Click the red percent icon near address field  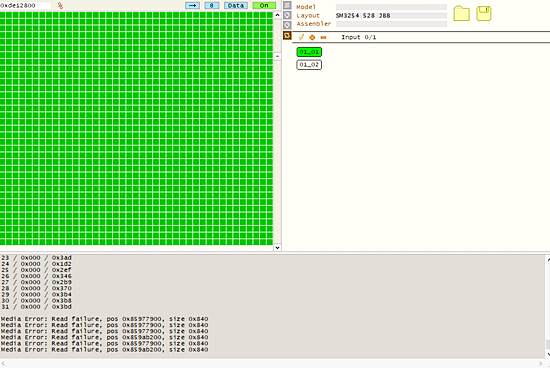60,5
